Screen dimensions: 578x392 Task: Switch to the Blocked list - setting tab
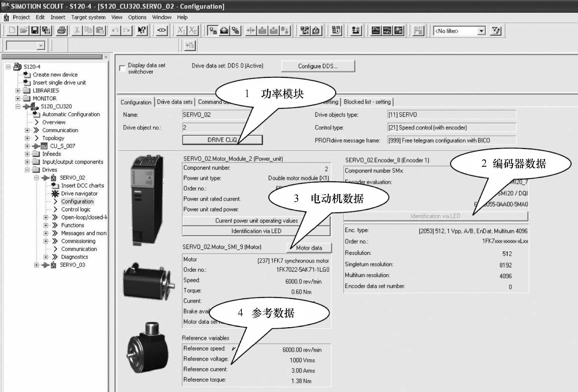click(367, 102)
